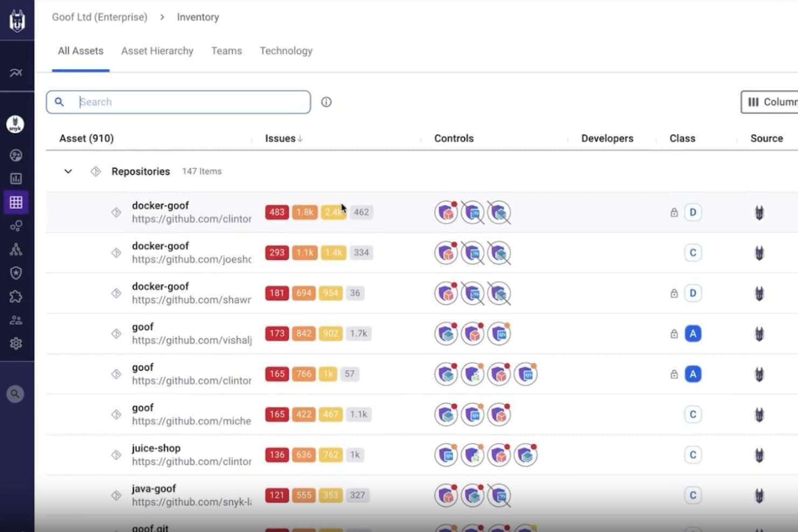The height and width of the screenshot is (532, 798).
Task: Open the Technology tab
Action: point(286,51)
